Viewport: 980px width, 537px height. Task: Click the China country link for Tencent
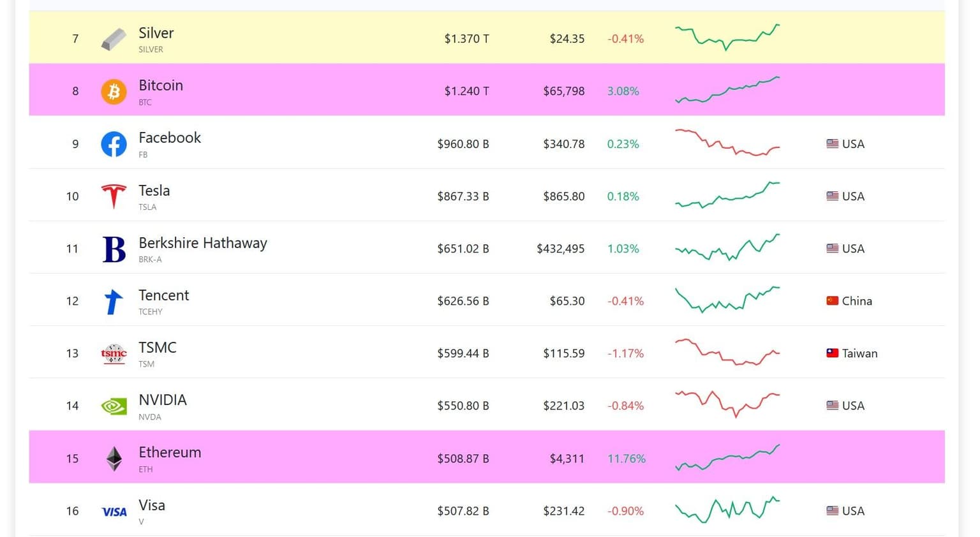[849, 301]
